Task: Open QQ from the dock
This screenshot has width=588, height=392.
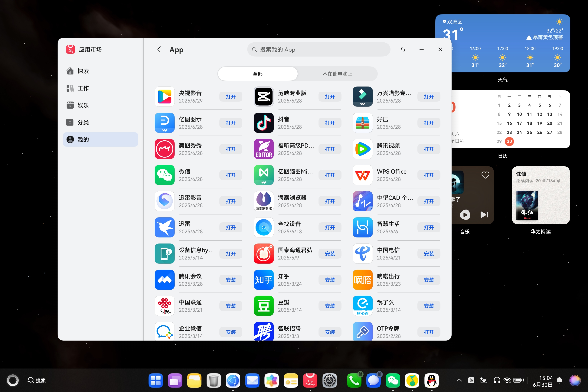Action: point(432,381)
